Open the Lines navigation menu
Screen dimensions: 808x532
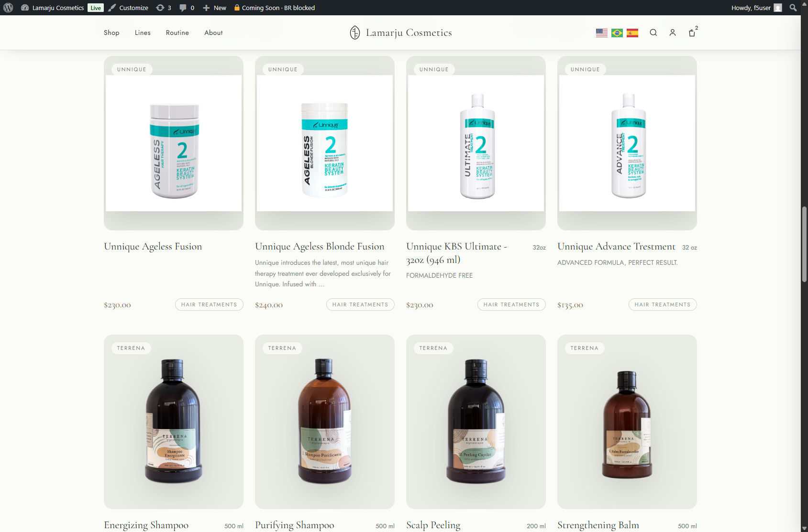143,33
